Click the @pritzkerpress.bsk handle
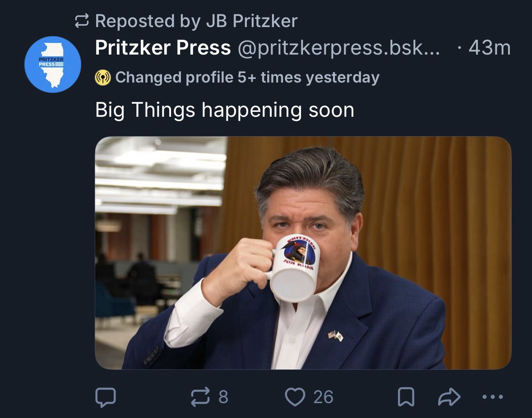 tap(338, 48)
